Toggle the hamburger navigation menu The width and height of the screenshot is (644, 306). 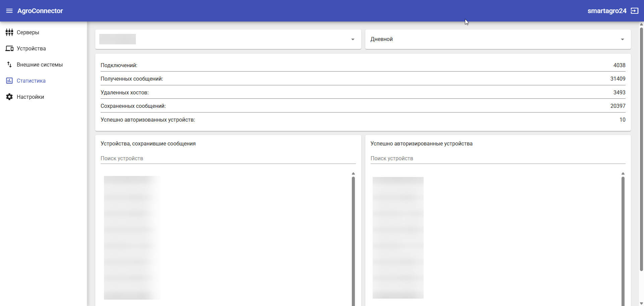point(9,11)
